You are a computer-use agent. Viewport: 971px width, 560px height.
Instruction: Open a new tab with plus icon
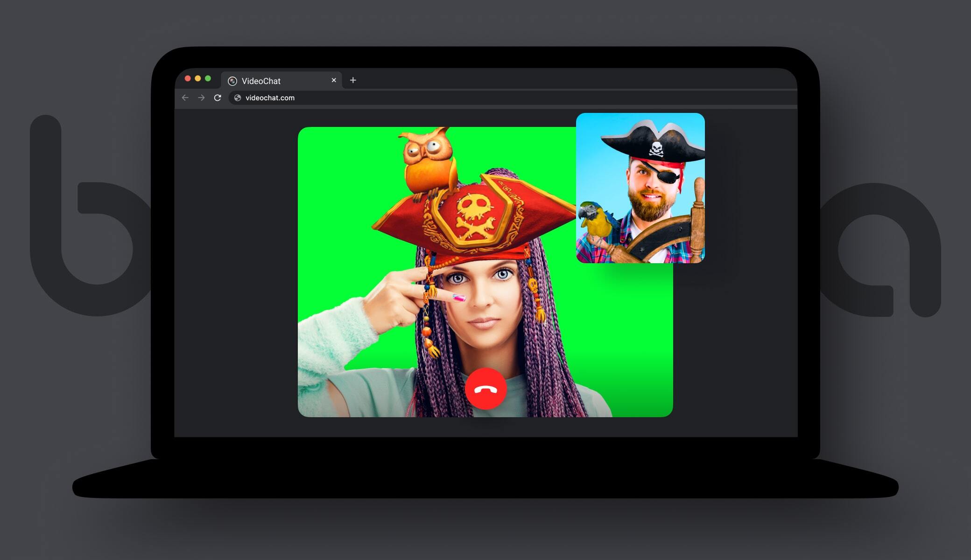(353, 80)
